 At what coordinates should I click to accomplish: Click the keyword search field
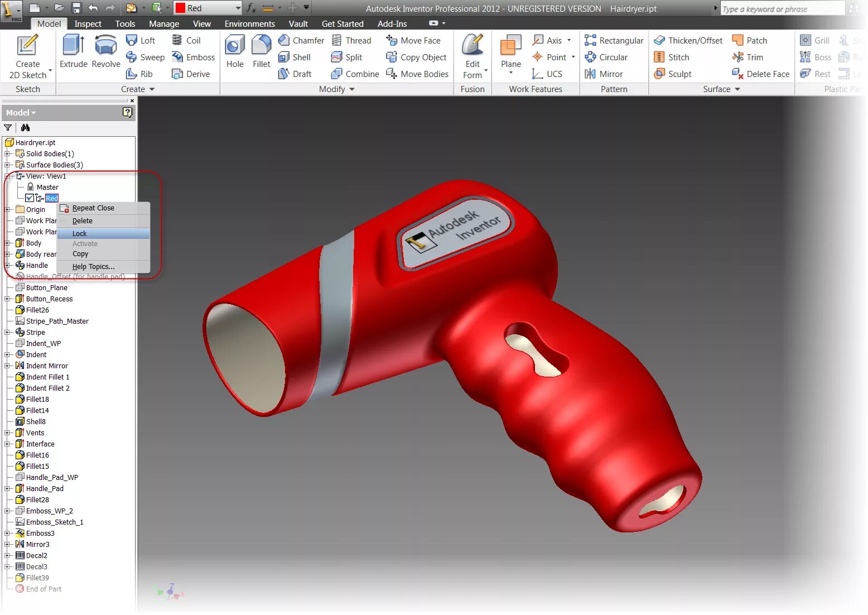[x=782, y=9]
